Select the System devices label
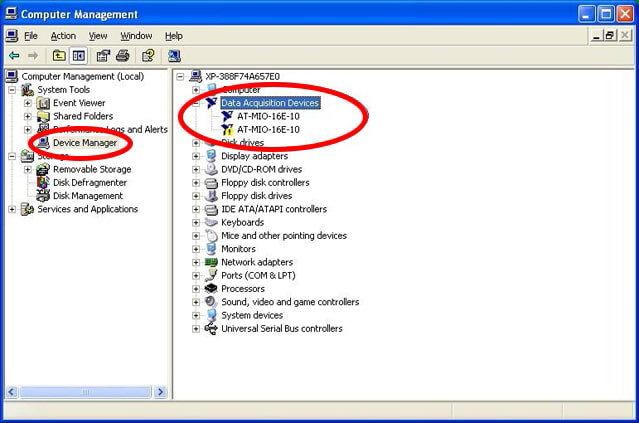Image resolution: width=639 pixels, height=423 pixels. 252,315
